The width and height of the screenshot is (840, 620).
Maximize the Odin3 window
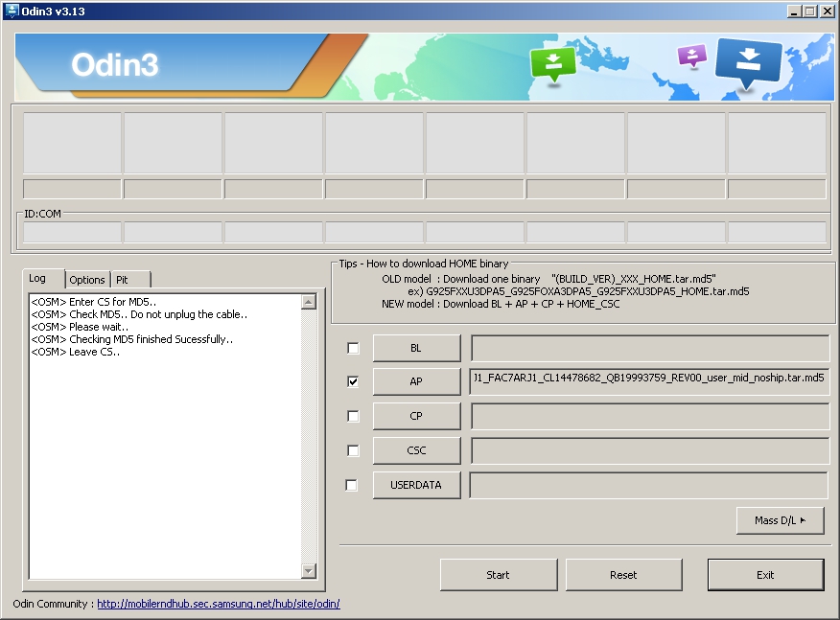click(810, 11)
